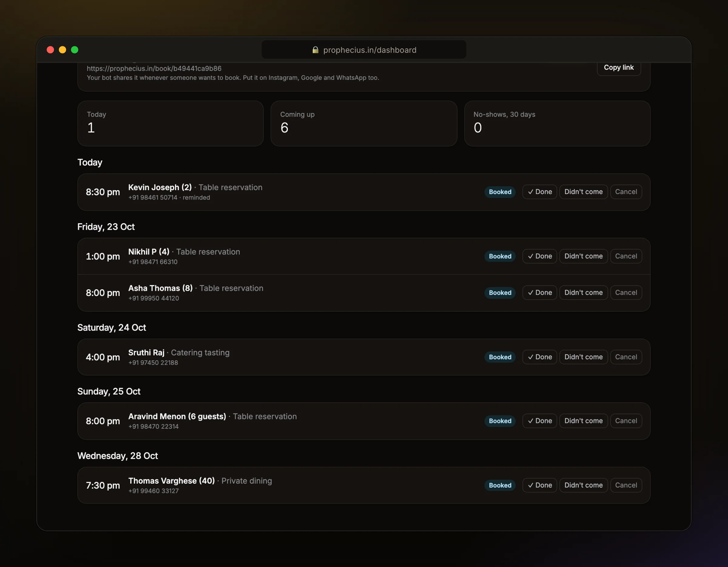Click Booked badge on Nikhil P row
The image size is (728, 567).
(x=500, y=256)
